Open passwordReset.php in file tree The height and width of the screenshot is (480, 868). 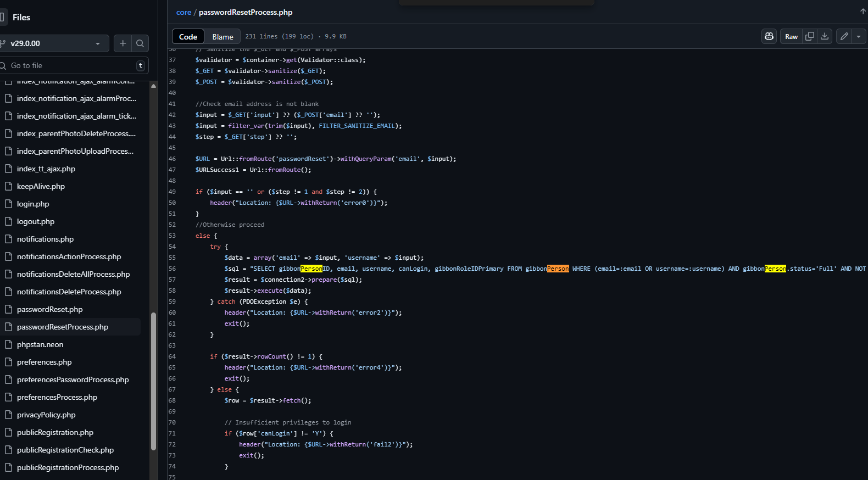click(50, 309)
